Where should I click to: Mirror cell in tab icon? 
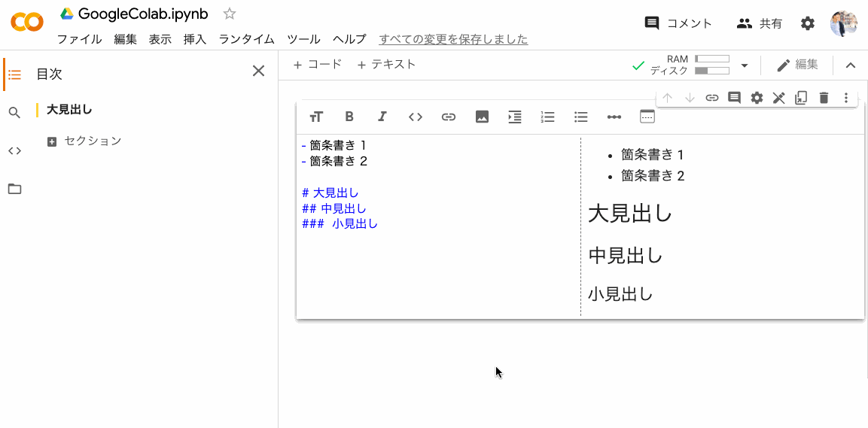pyautogui.click(x=801, y=98)
